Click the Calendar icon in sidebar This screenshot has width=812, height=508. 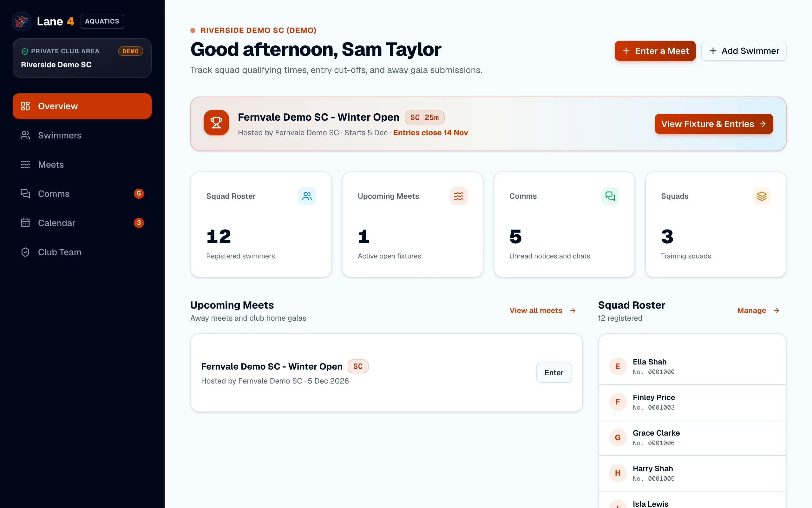click(25, 223)
